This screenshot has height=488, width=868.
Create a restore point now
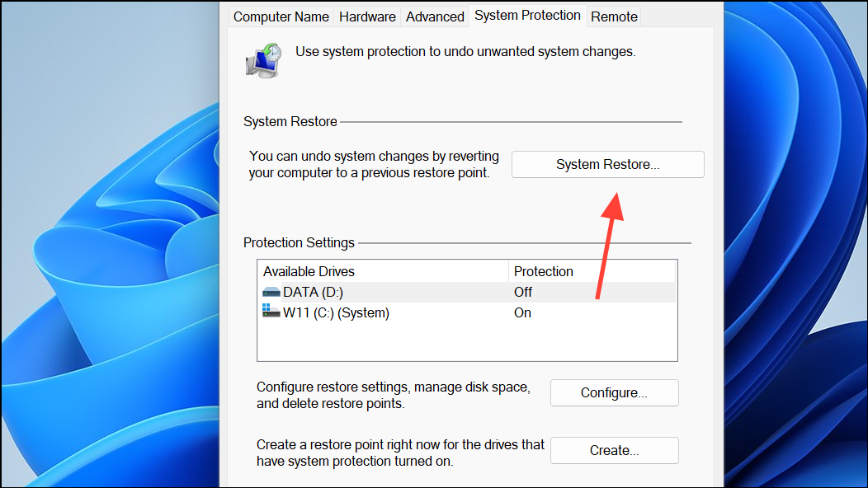point(614,450)
